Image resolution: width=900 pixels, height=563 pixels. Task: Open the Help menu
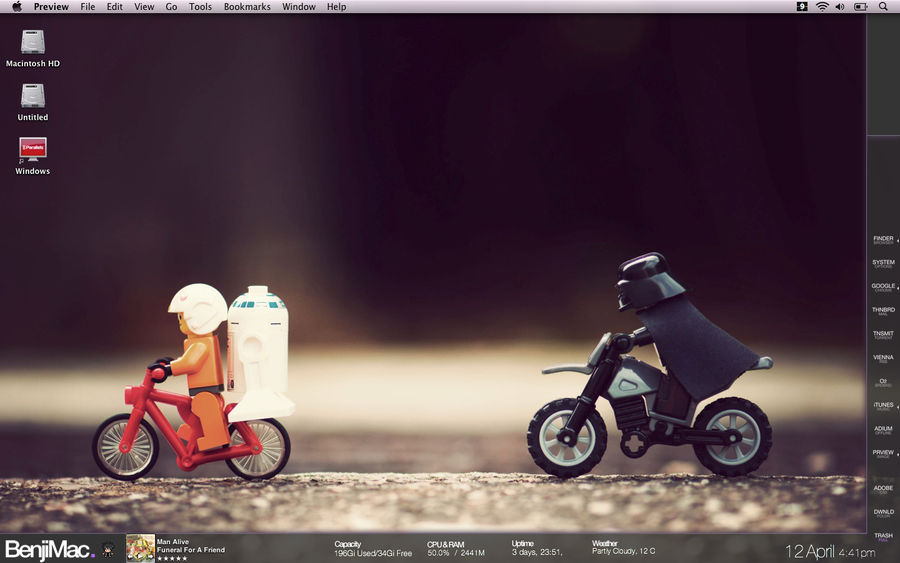click(x=336, y=7)
